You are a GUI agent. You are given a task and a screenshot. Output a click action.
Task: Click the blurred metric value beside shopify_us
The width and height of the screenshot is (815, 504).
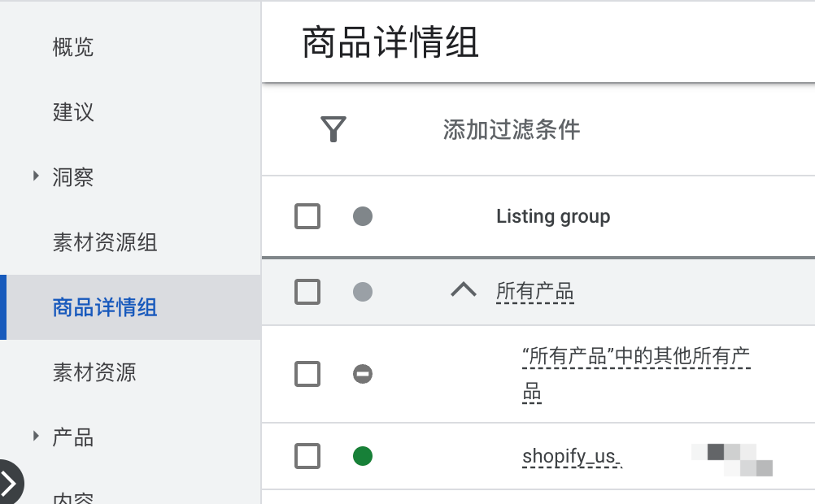pos(730,456)
